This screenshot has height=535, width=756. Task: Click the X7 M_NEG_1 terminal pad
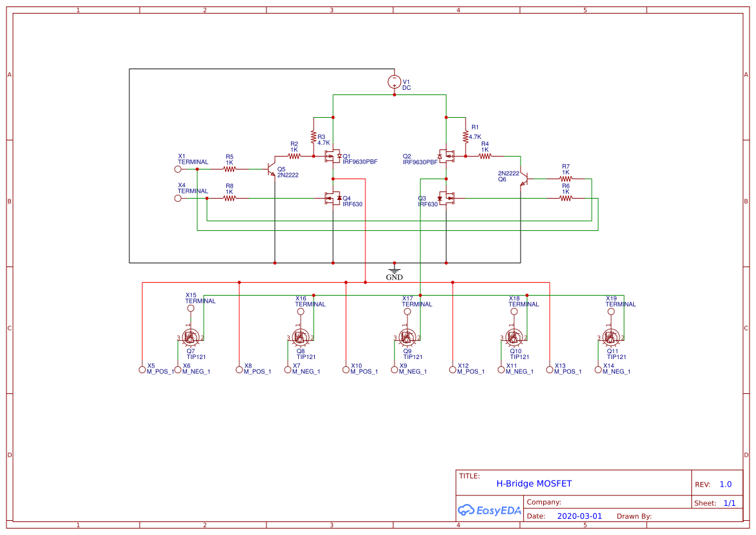tap(288, 369)
